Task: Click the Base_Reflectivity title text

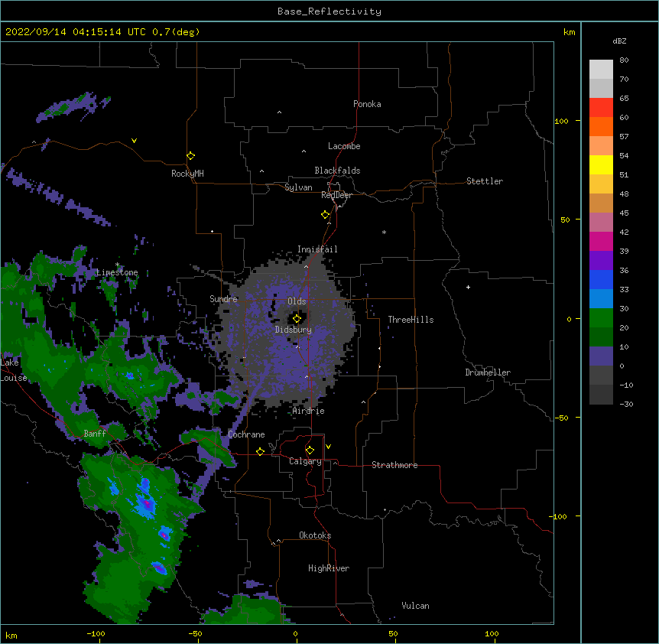Action: pyautogui.click(x=329, y=11)
